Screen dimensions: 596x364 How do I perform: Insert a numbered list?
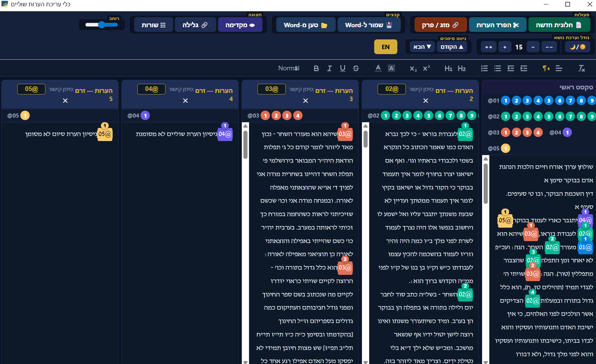click(x=485, y=68)
